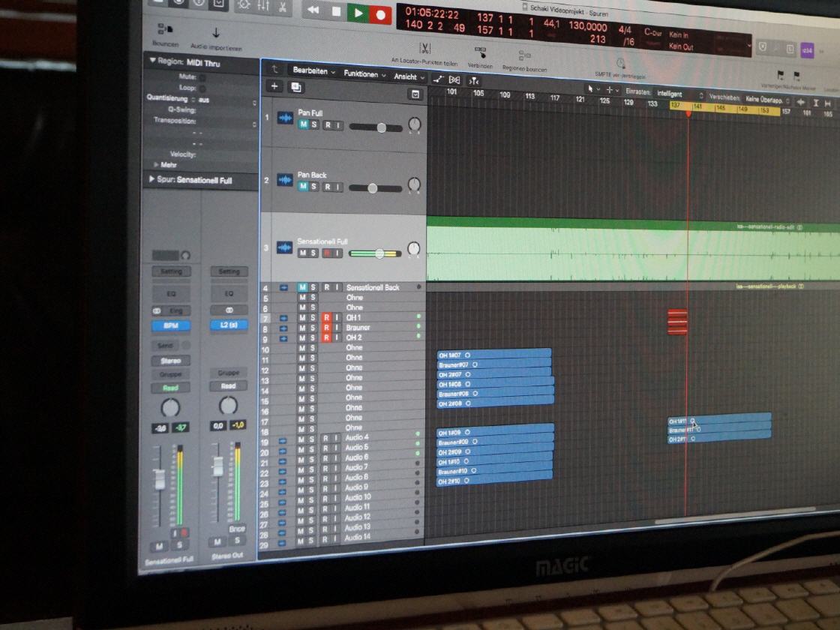Click the Stereo output slot

pyautogui.click(x=171, y=361)
